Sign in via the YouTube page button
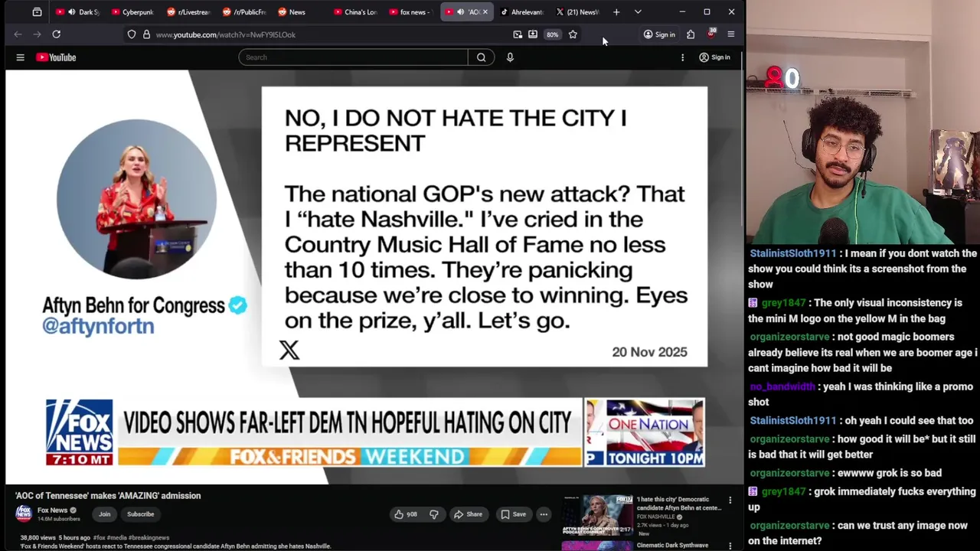 coord(714,57)
